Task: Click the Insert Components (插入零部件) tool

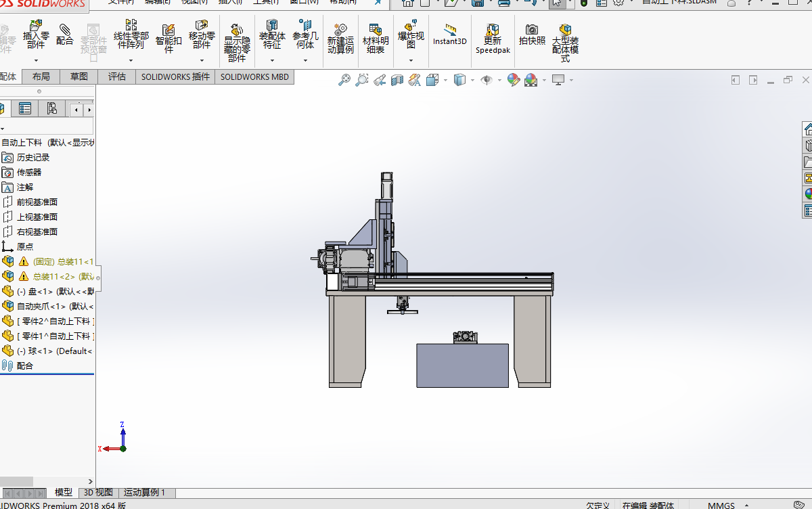Action: coord(36,34)
